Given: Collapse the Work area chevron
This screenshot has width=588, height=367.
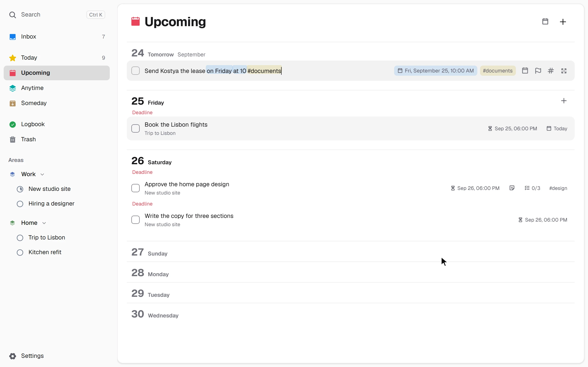Looking at the screenshot, I should pos(42,174).
